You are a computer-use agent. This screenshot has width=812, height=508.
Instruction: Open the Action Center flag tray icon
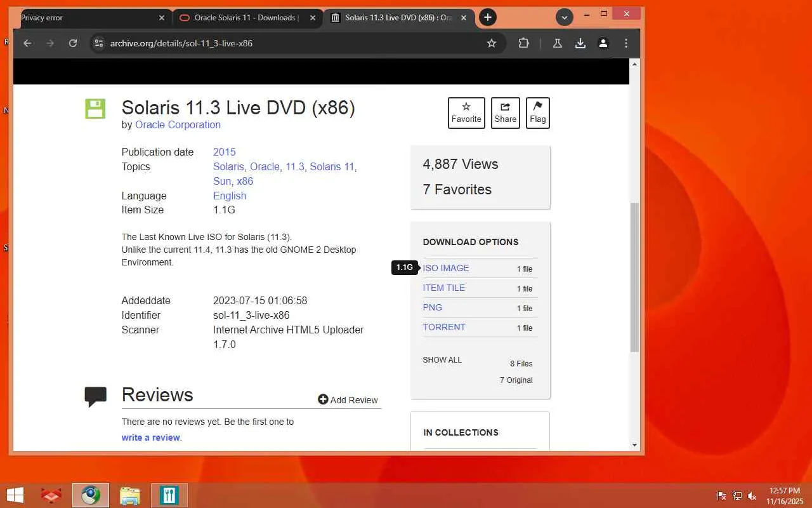721,496
